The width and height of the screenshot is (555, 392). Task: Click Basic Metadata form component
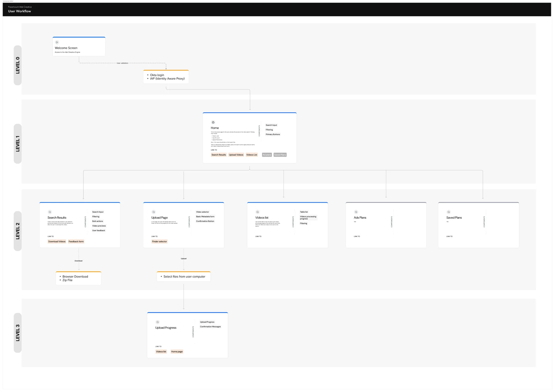(205, 217)
